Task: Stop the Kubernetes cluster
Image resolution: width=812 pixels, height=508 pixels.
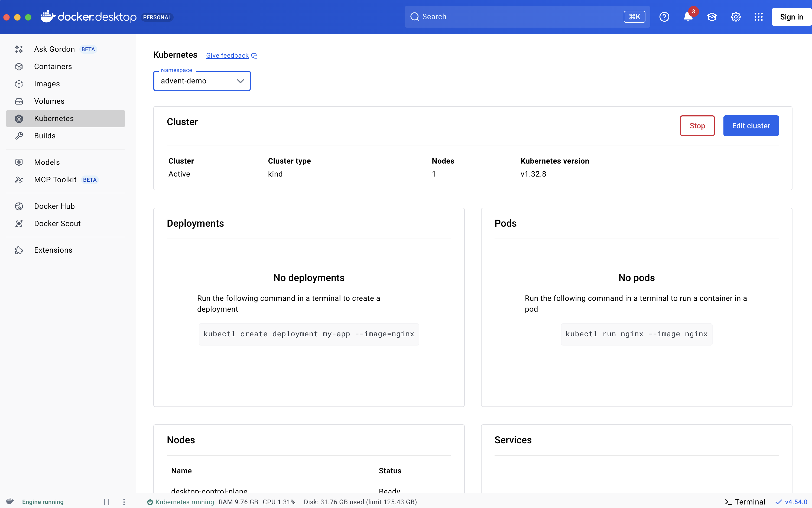Action: [697, 126]
